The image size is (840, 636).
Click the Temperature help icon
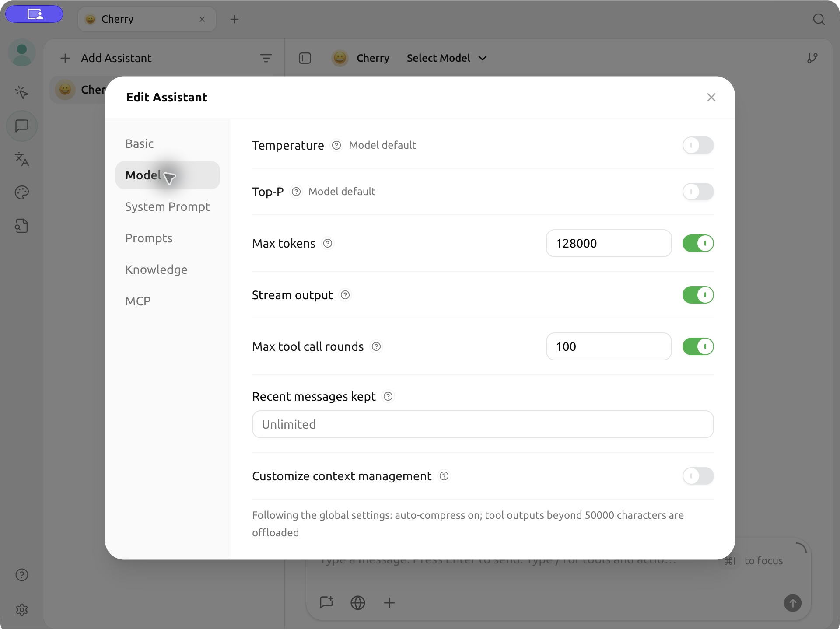pyautogui.click(x=336, y=145)
